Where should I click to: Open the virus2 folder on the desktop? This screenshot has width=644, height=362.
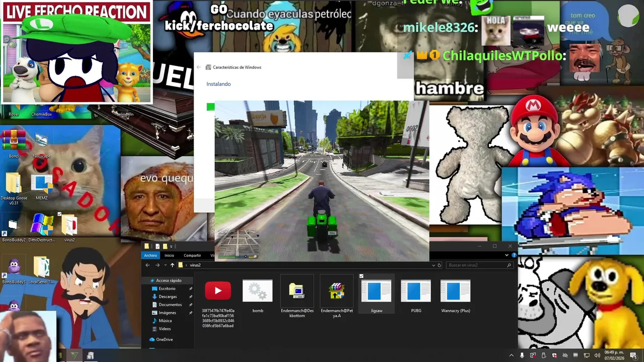point(69,229)
